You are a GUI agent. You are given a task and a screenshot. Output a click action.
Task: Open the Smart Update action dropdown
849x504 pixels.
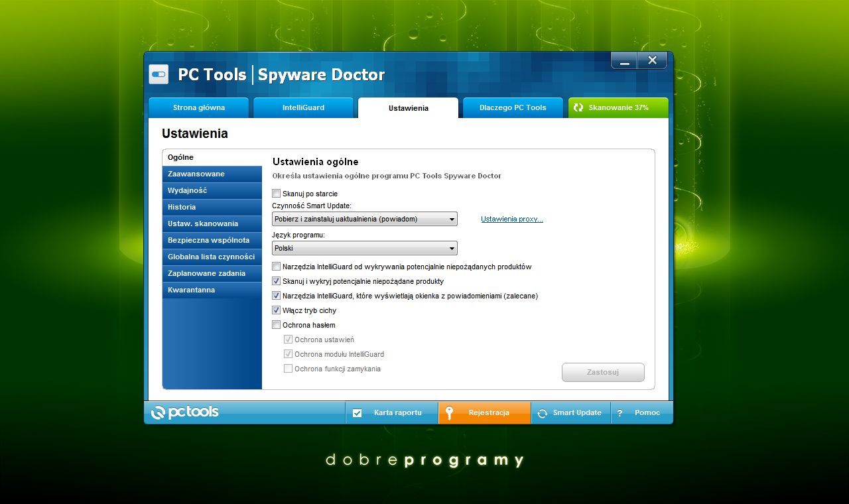click(x=365, y=219)
